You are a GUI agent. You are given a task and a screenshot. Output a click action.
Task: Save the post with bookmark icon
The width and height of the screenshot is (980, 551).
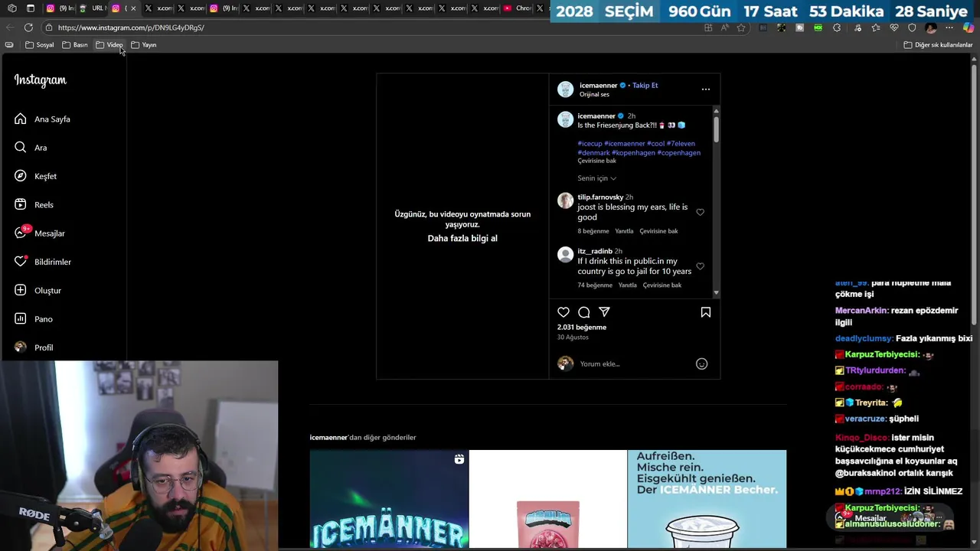coord(706,312)
